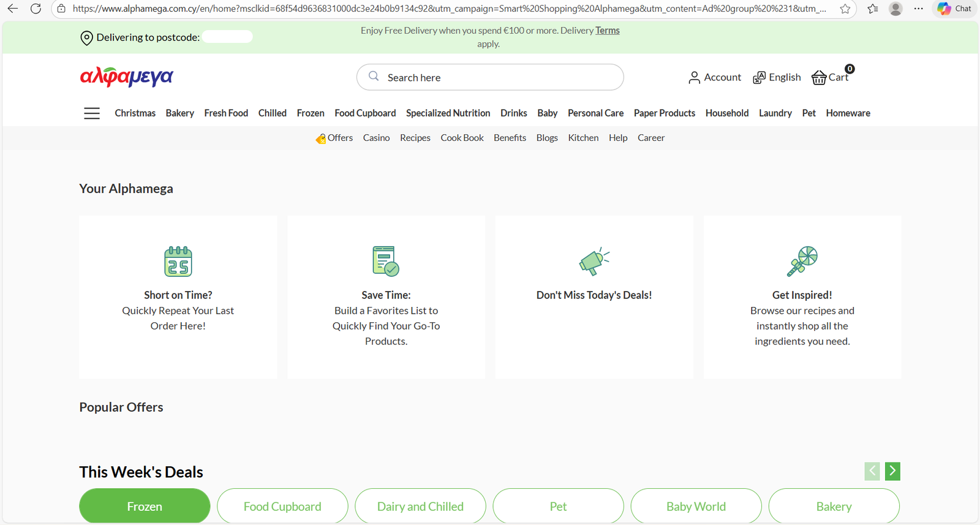Click the browser address bar URL

[449, 9]
